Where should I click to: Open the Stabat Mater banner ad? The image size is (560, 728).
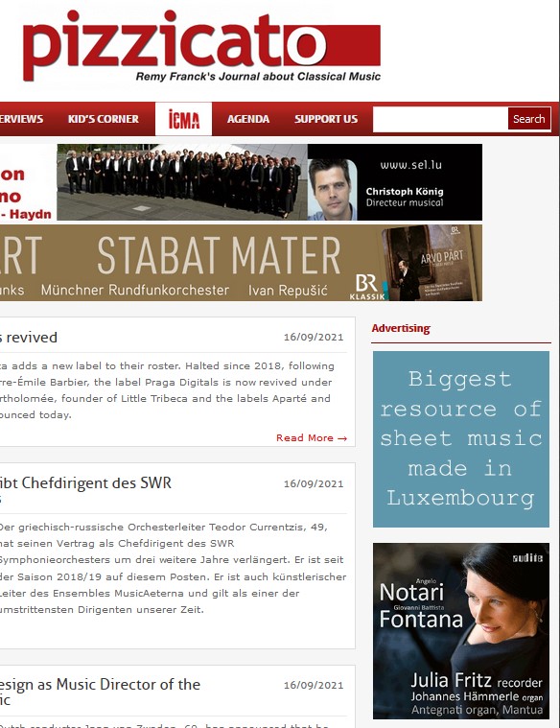pyautogui.click(x=241, y=263)
